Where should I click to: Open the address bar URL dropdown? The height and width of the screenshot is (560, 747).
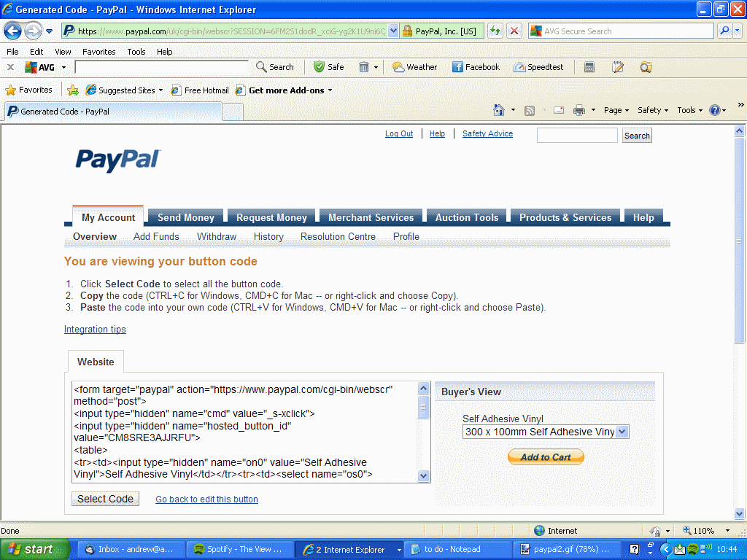tap(393, 31)
